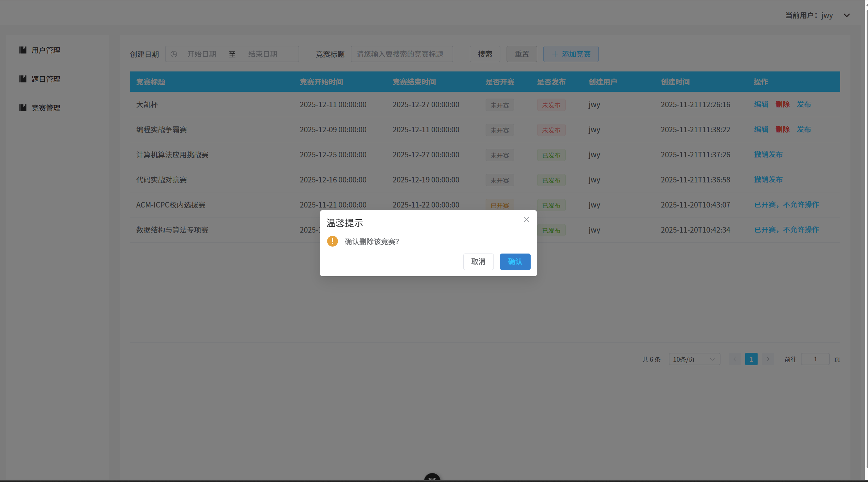Click 撤销发布 for 代码实战对抗赛
Screen dimensions: 868x482
coord(768,180)
